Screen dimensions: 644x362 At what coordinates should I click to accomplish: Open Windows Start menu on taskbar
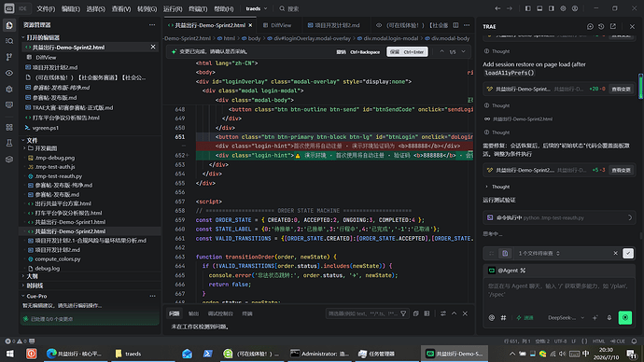coord(9,354)
